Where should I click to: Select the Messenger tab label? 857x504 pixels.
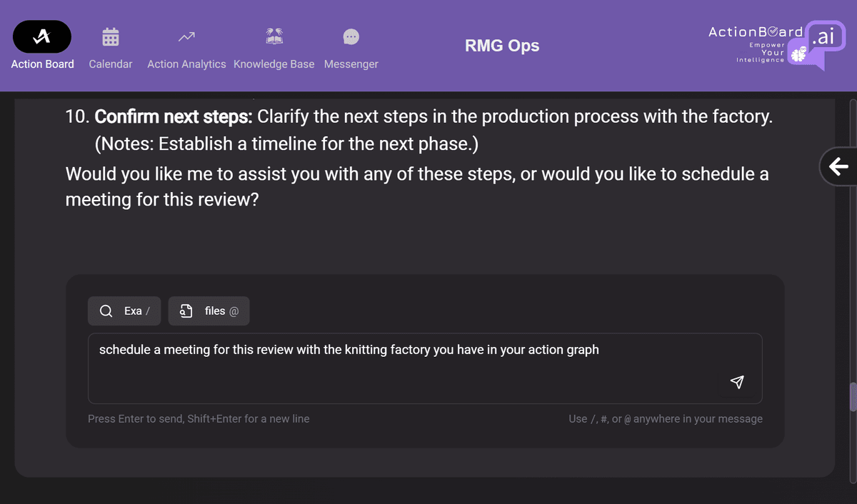tap(351, 64)
